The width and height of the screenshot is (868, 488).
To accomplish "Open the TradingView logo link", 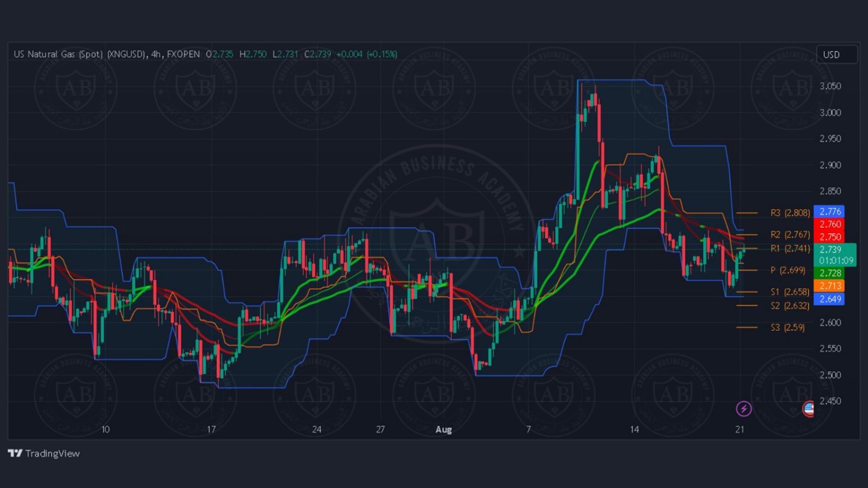I will coord(44,453).
